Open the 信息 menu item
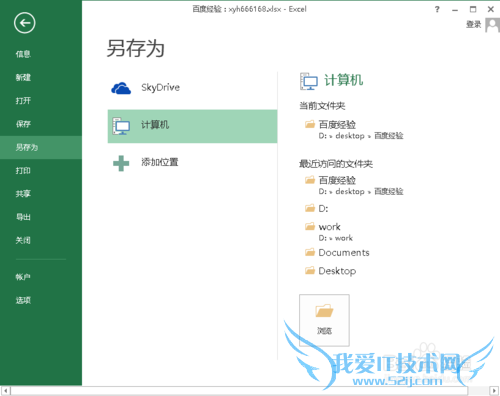This screenshot has height=396, width=500. pos(23,54)
